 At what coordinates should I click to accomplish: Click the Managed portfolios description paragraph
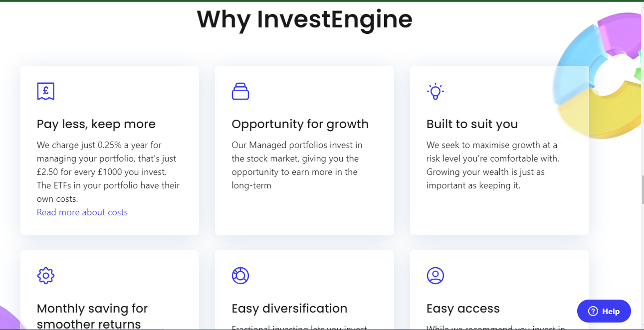pyautogui.click(x=297, y=165)
